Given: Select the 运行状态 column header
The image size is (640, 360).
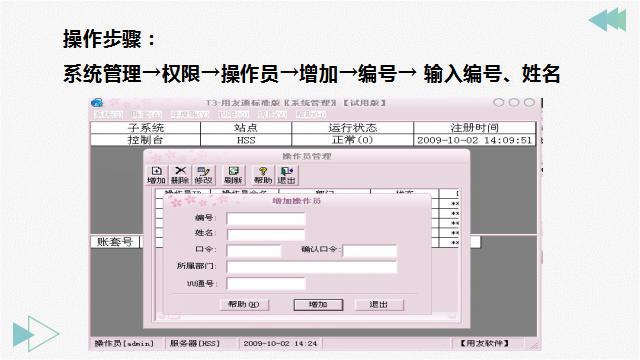Looking at the screenshot, I should pos(353,128).
